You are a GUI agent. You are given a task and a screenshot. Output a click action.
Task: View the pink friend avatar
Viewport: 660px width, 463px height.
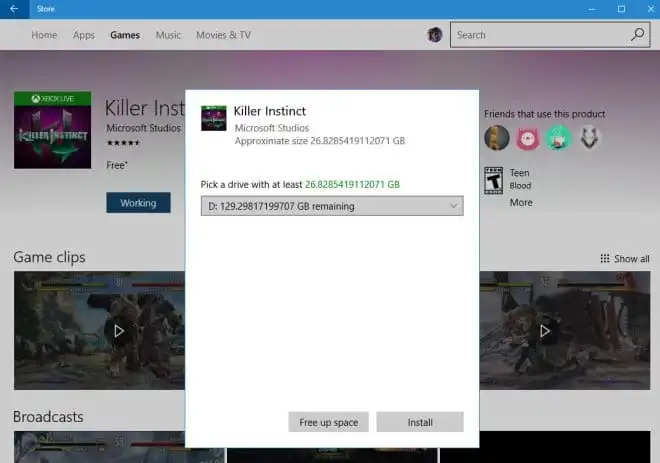pyautogui.click(x=528, y=138)
